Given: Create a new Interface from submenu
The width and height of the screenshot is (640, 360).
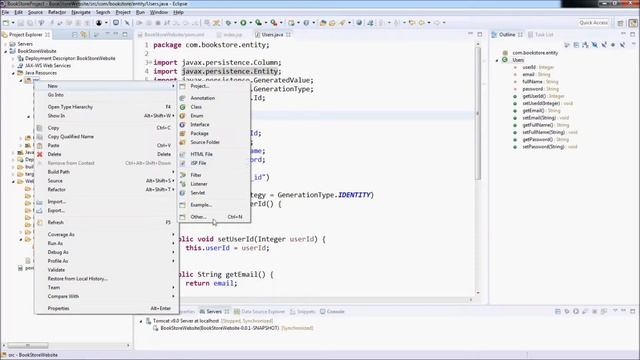Looking at the screenshot, I should 214,124.
